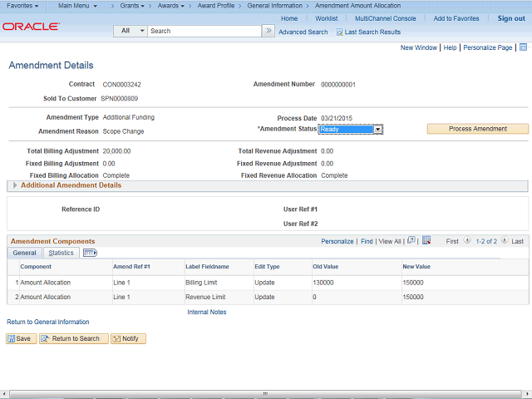Click the page layout icon beside Personalize Page

click(521, 47)
